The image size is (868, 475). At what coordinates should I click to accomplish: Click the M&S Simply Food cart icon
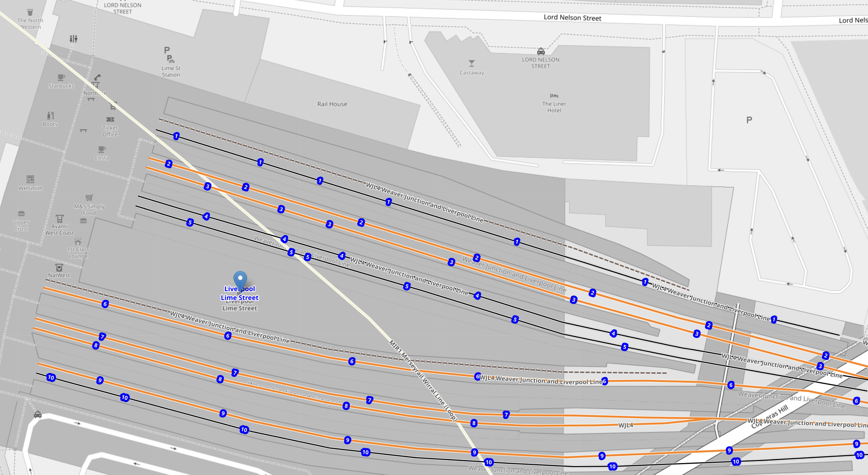click(89, 197)
